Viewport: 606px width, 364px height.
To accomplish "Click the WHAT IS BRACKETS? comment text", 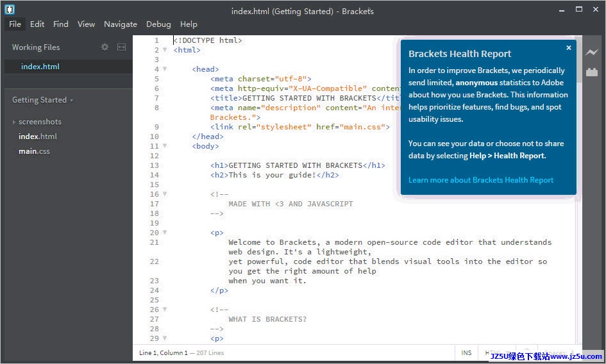I will coord(267,319).
